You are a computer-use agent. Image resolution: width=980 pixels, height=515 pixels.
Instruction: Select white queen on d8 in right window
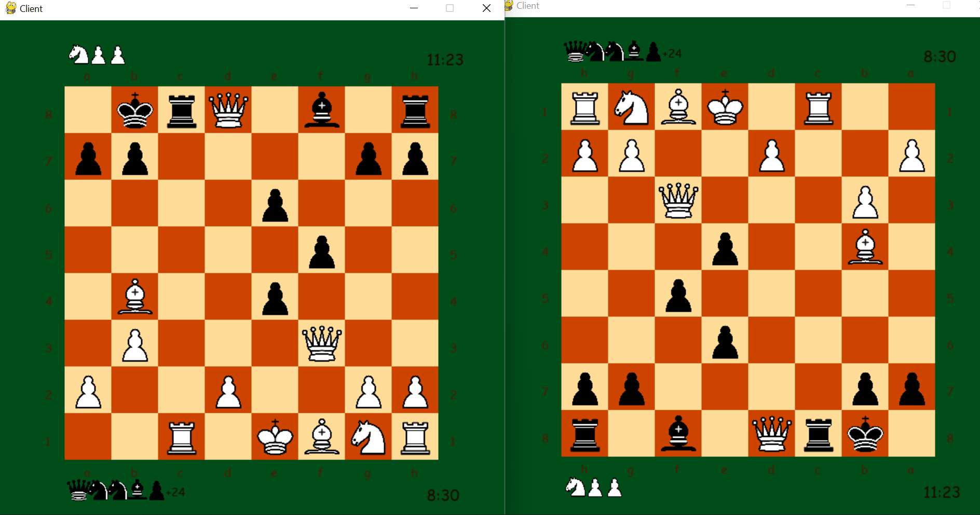[x=772, y=434]
